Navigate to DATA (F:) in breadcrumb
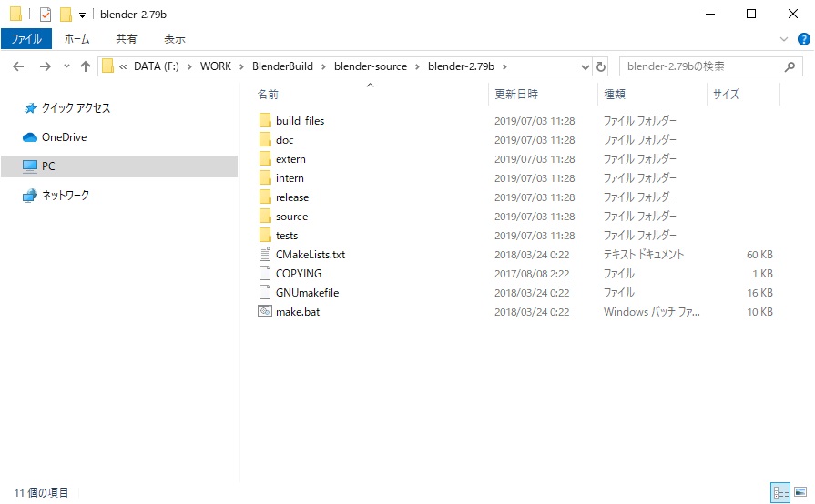The width and height of the screenshot is (815, 504). (x=157, y=66)
